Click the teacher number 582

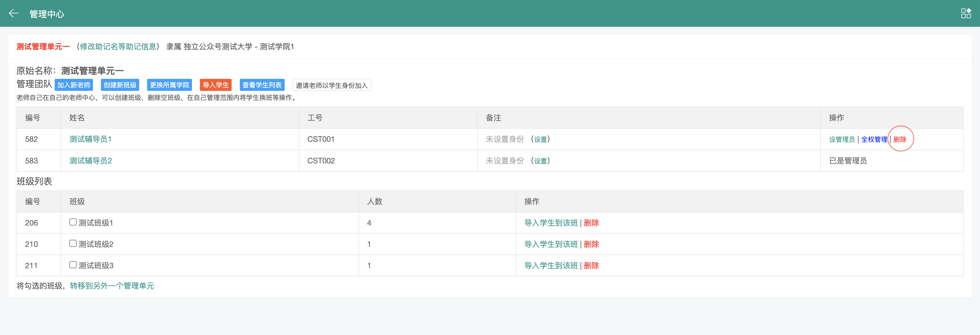pos(31,139)
